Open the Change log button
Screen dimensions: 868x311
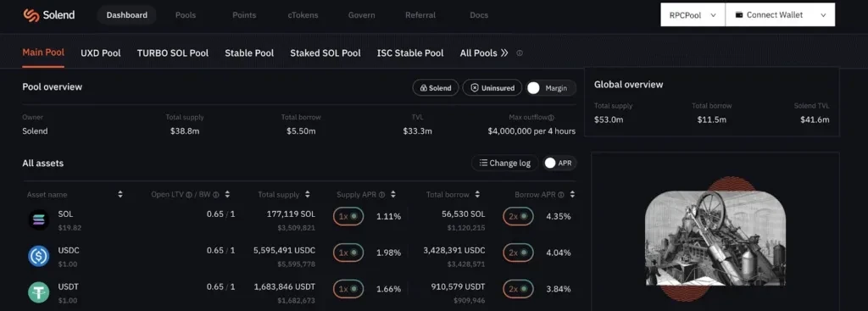(x=505, y=163)
